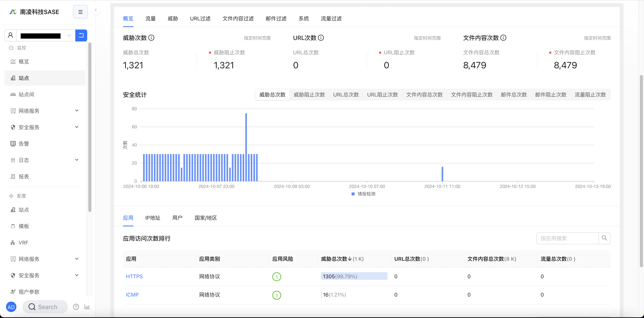Image resolution: width=644 pixels, height=318 pixels.
Task: Switch to the 威胁 tab
Action: click(x=173, y=18)
